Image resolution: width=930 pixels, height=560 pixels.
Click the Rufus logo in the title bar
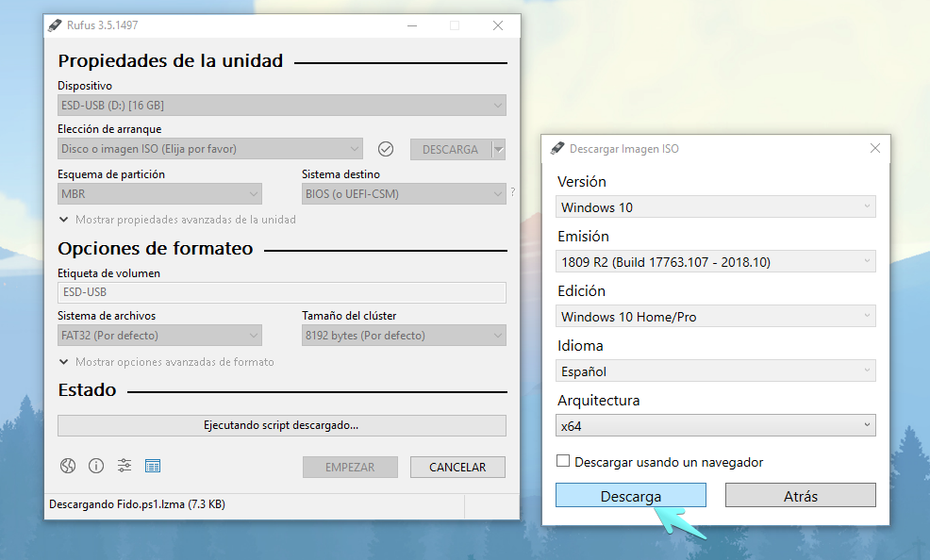(x=54, y=25)
